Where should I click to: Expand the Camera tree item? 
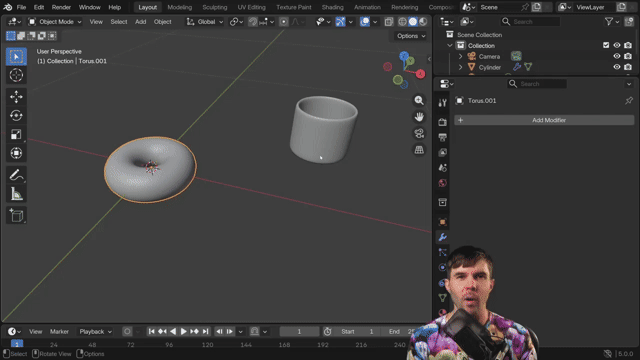(460, 56)
